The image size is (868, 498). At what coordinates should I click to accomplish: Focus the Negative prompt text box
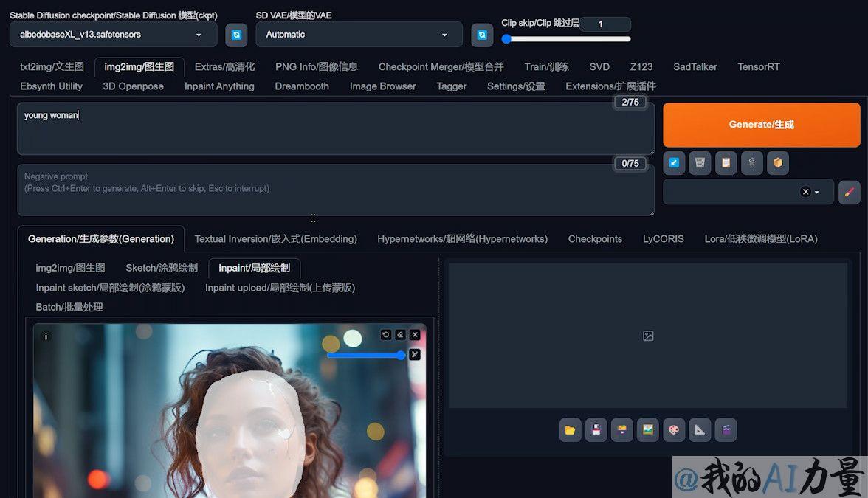pyautogui.click(x=335, y=190)
